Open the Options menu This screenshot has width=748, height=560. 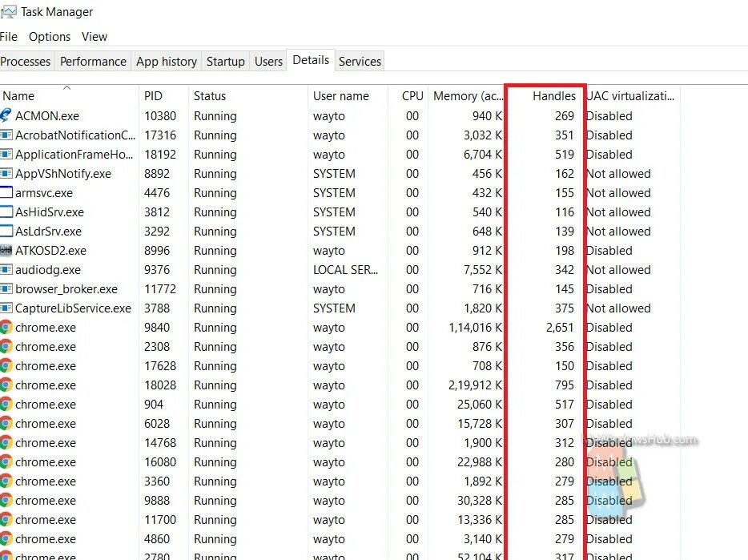coord(50,37)
